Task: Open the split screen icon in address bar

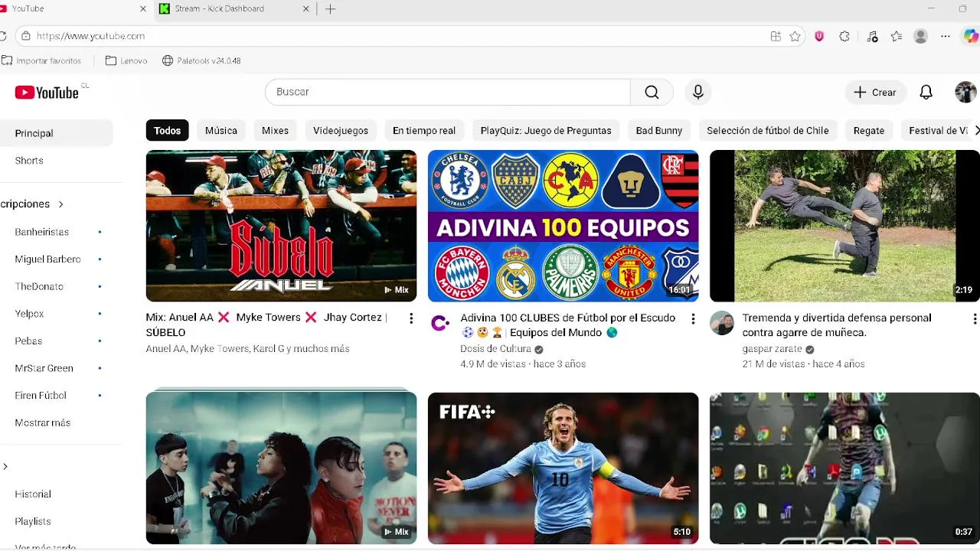Action: tap(776, 36)
